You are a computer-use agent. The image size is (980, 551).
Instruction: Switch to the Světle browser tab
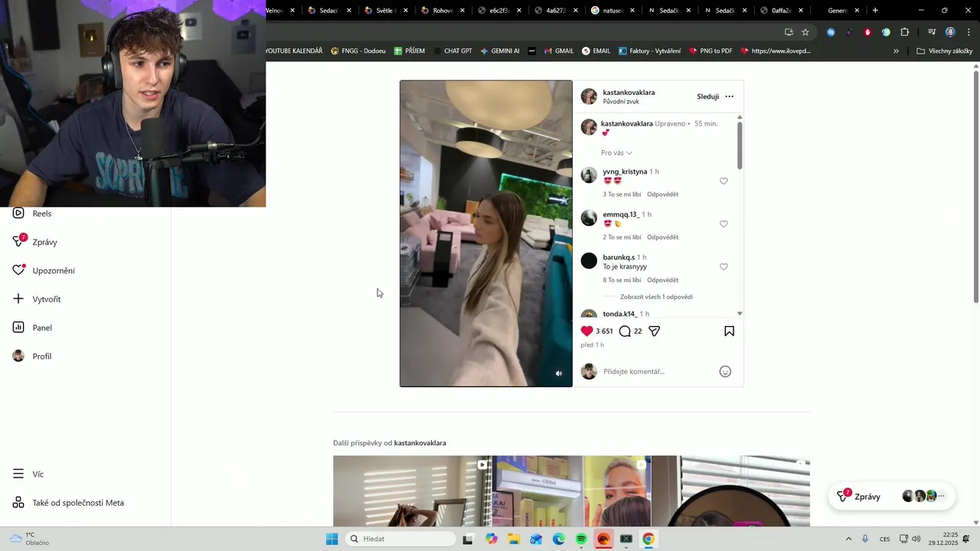click(387, 11)
